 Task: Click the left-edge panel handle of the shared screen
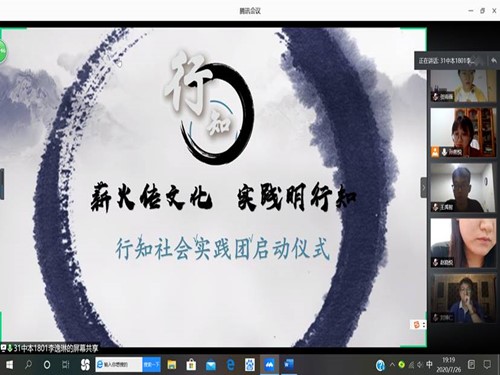2,184
